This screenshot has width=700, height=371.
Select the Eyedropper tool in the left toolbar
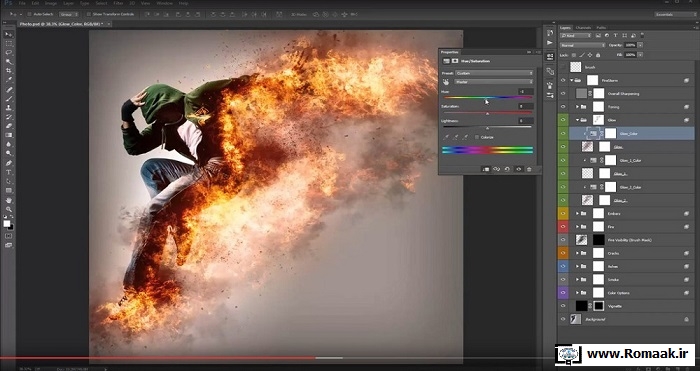coord(8,80)
